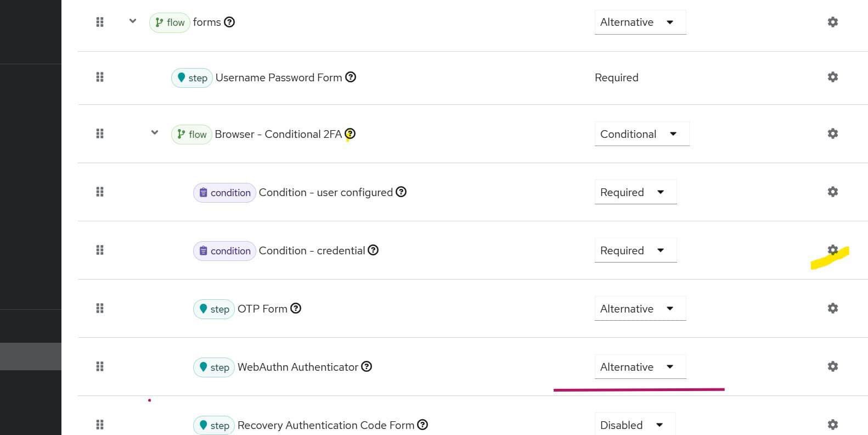Open settings gear for the forms flow
The height and width of the screenshot is (435, 868).
click(x=832, y=22)
